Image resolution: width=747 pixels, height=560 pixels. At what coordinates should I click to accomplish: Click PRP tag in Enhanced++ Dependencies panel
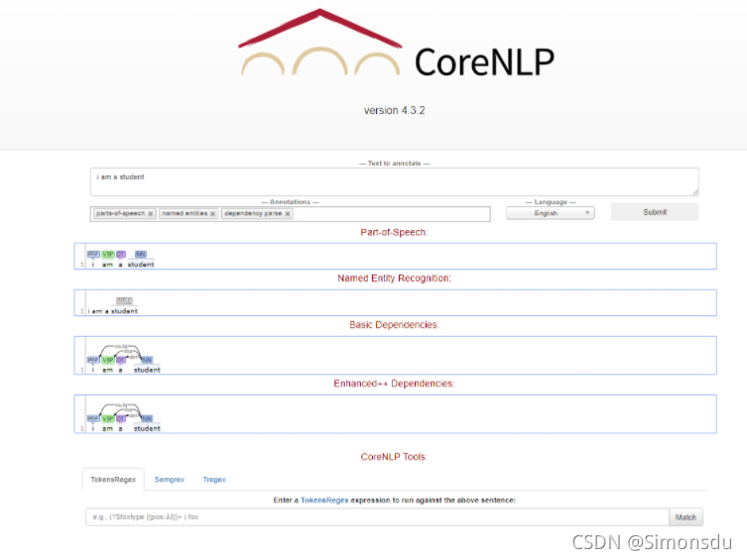click(93, 418)
